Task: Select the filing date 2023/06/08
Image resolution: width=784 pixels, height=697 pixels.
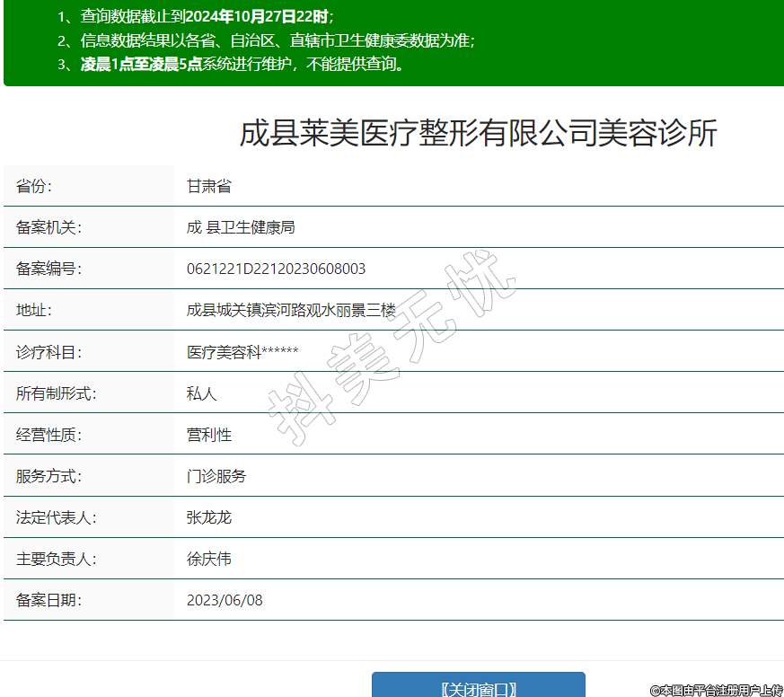Action: coord(225,600)
